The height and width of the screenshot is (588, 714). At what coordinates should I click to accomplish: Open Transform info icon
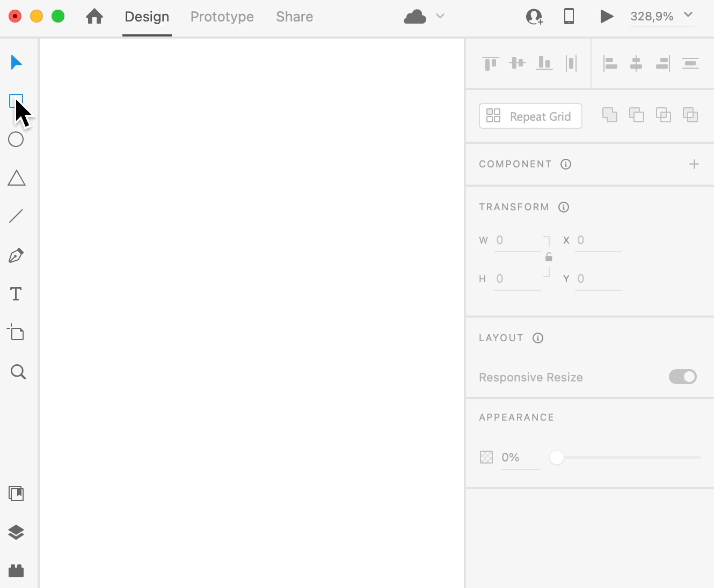point(564,207)
